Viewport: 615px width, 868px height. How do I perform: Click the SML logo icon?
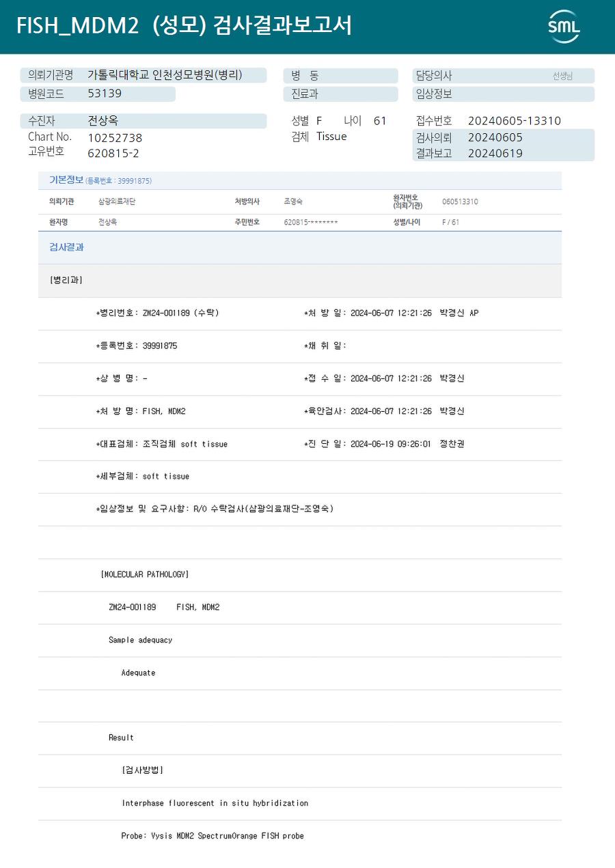[564, 27]
